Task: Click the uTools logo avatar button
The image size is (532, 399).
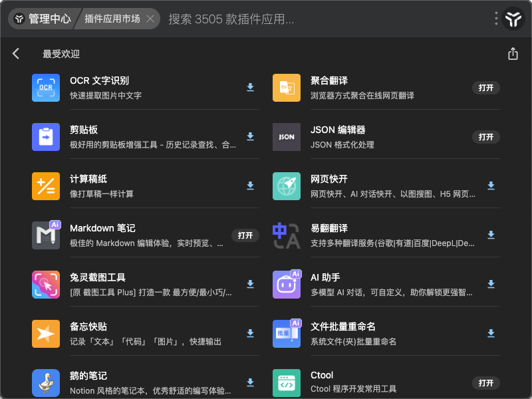Action: pyautogui.click(x=513, y=19)
